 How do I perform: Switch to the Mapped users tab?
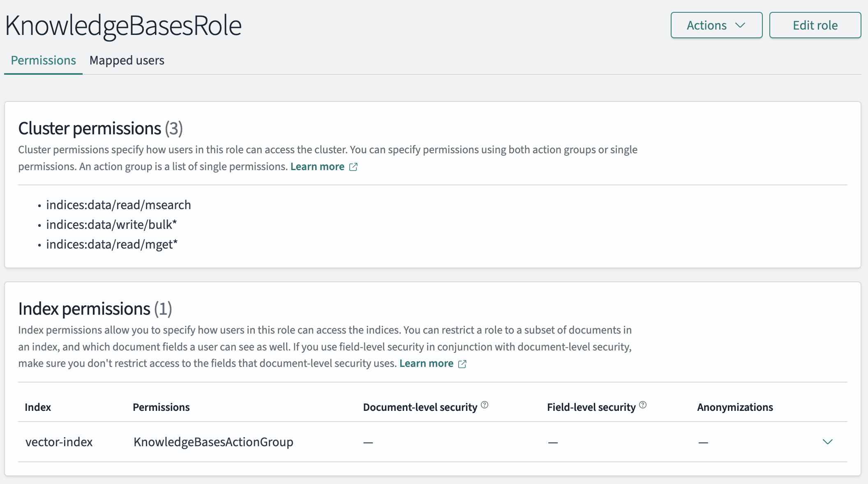pos(127,60)
